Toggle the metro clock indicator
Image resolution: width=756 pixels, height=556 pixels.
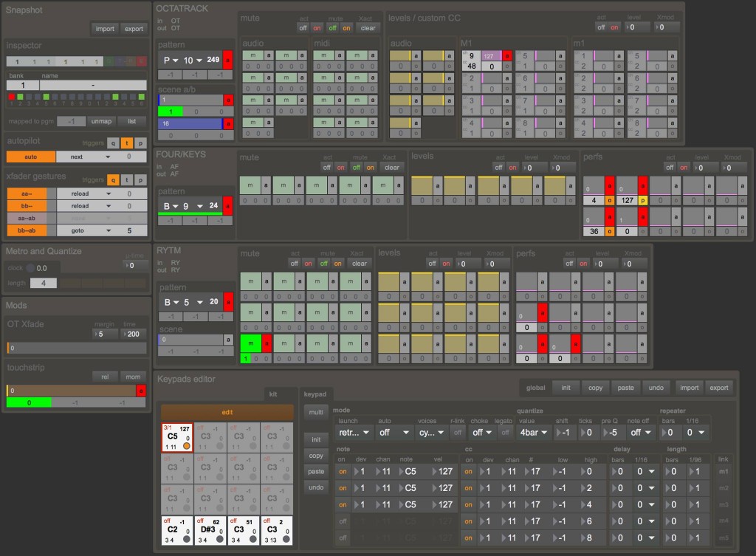32,268
